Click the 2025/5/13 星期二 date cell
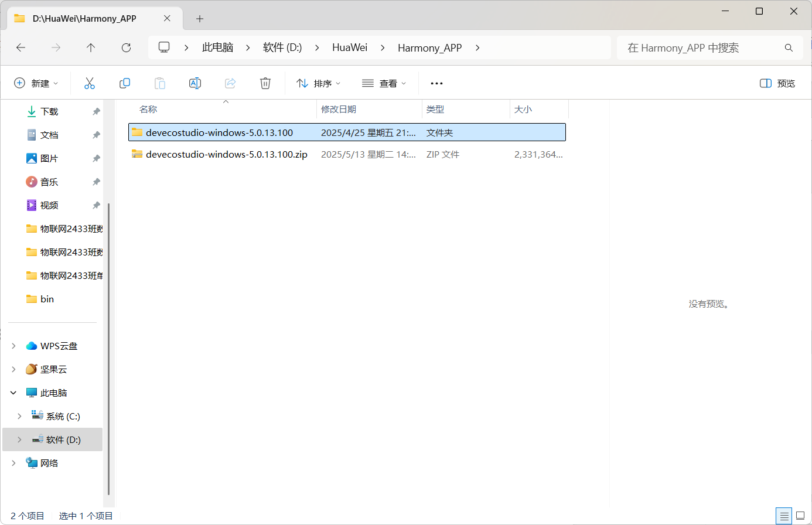 point(369,155)
